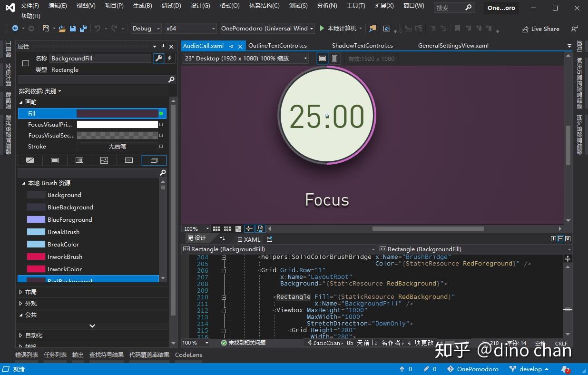Click the title bar search box
This screenshot has width=588, height=375.
pyautogui.click(x=451, y=8)
